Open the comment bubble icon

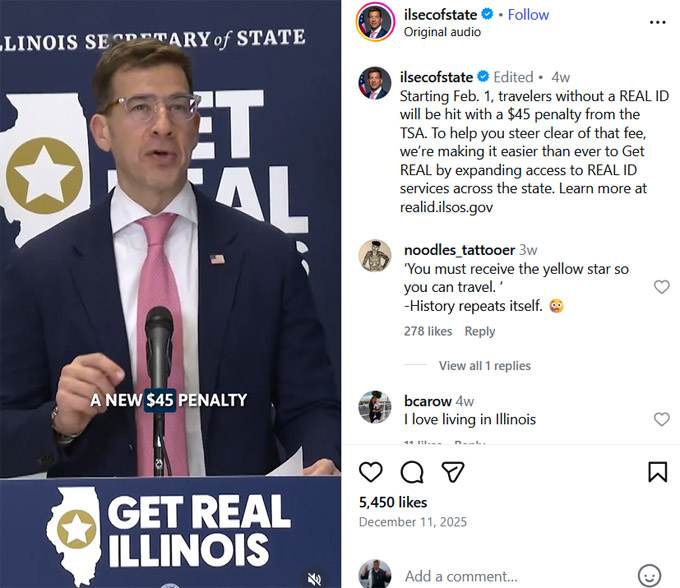(x=412, y=472)
